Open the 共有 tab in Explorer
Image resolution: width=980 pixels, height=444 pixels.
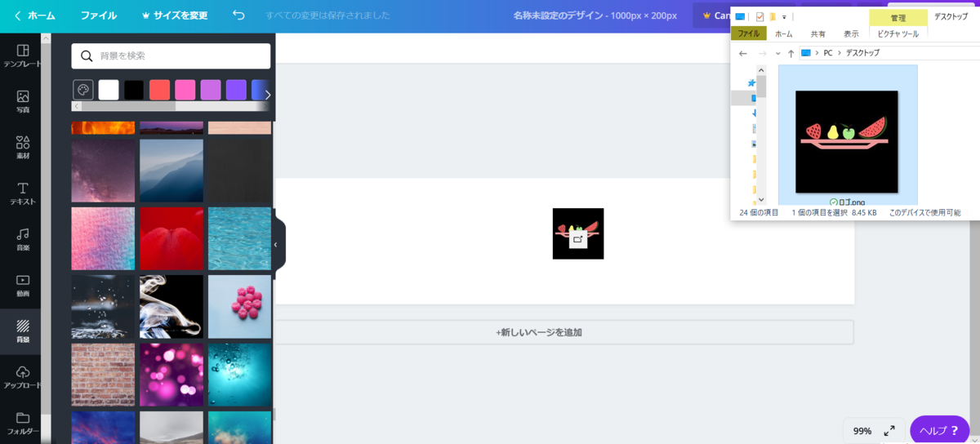(x=817, y=33)
